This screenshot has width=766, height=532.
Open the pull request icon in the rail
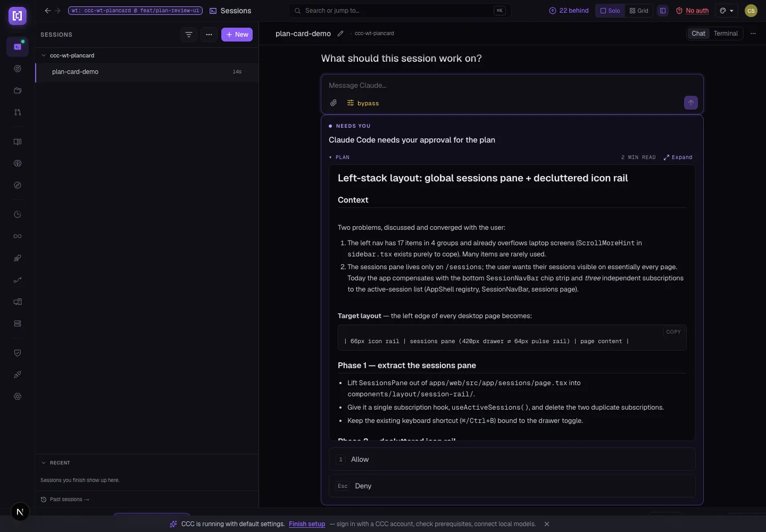tap(18, 112)
